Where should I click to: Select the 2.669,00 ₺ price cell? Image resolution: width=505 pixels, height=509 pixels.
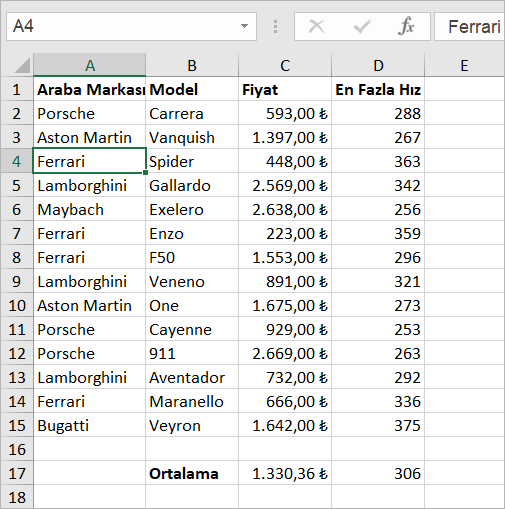[285, 353]
